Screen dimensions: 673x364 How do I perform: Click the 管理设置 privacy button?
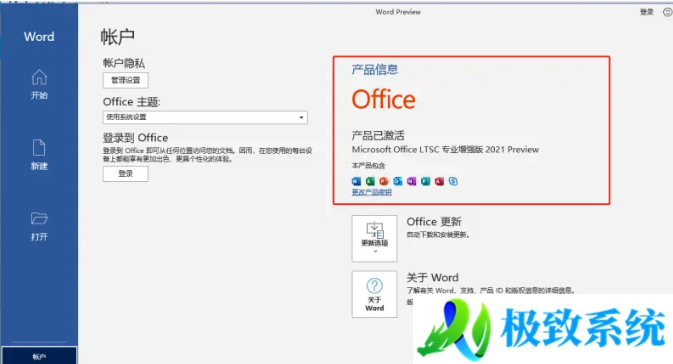(126, 80)
